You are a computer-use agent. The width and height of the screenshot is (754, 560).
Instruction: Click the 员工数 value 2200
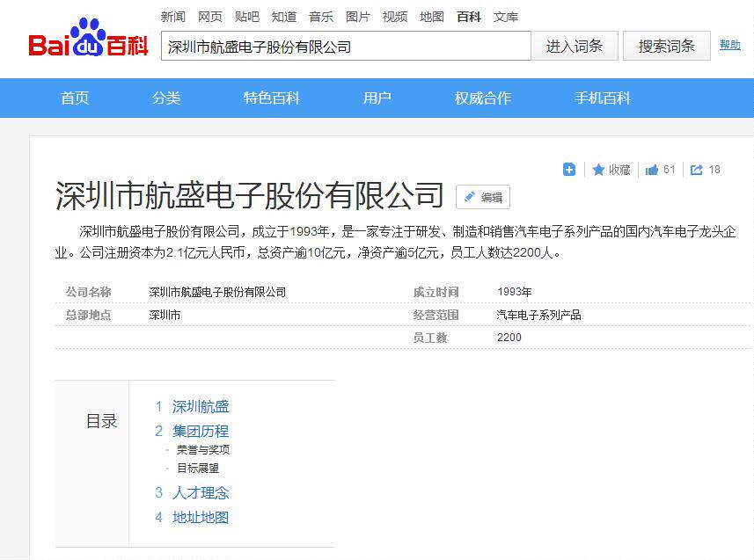pos(509,338)
